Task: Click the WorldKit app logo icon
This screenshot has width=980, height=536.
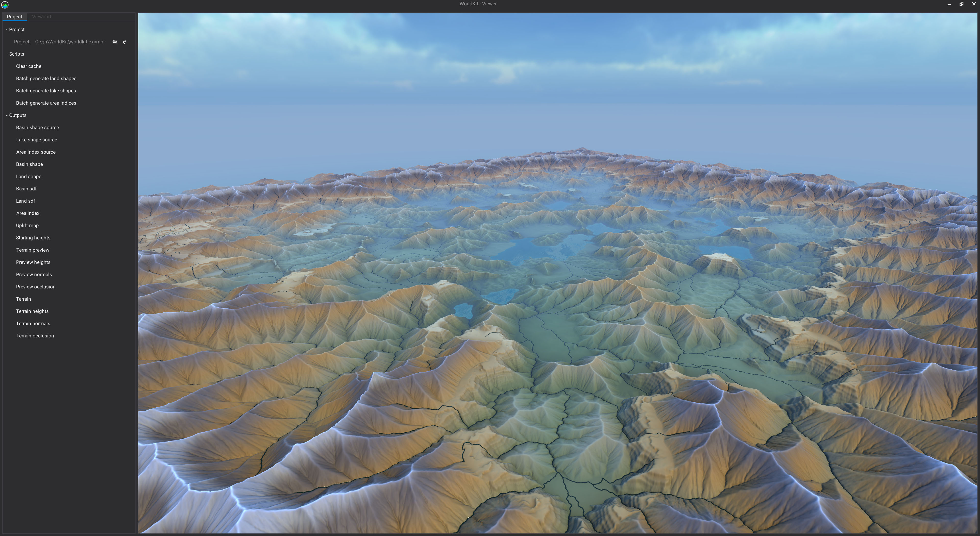Action: [5, 5]
